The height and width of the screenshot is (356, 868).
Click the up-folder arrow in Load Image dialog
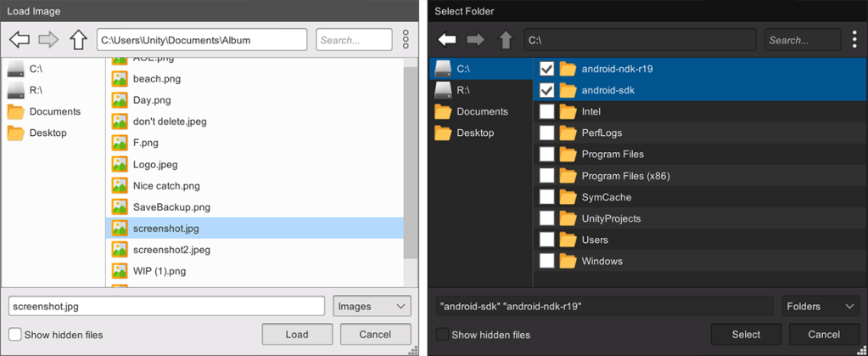(78, 39)
